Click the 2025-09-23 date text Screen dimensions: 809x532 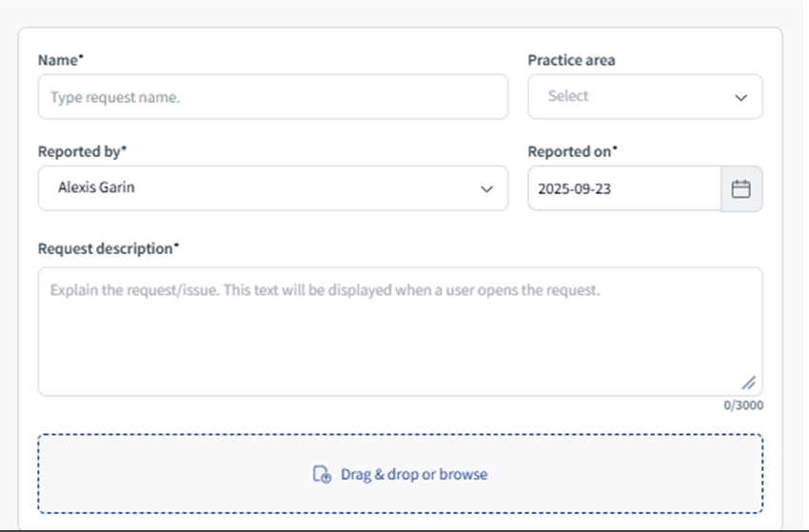click(574, 188)
